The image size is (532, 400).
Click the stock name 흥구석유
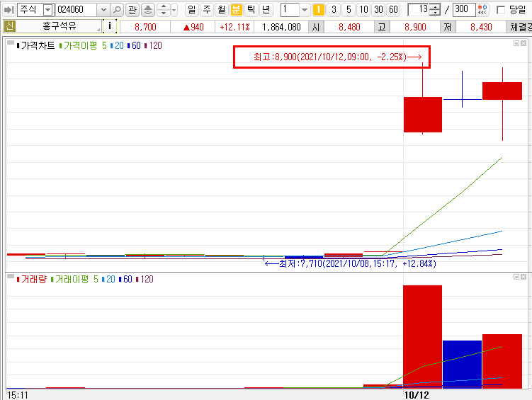(x=59, y=26)
